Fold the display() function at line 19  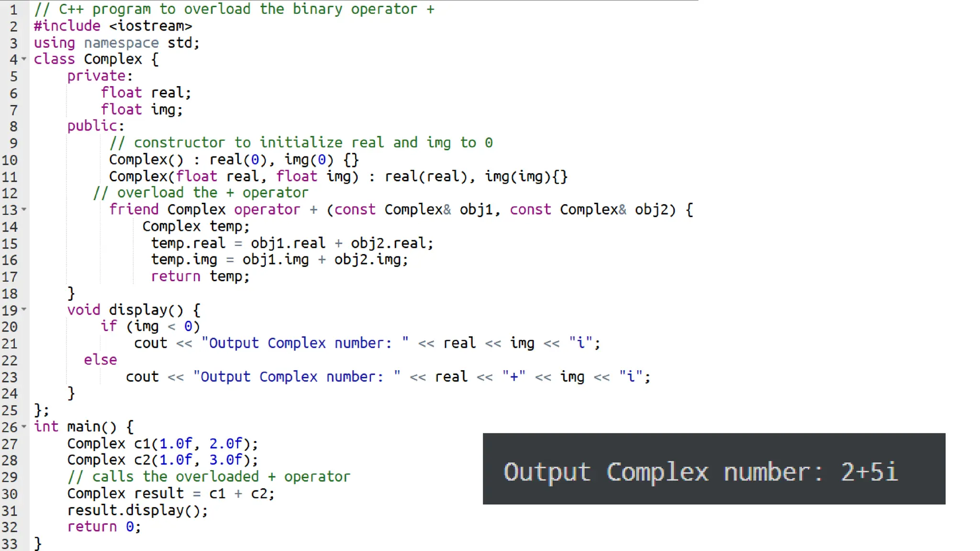tap(24, 309)
